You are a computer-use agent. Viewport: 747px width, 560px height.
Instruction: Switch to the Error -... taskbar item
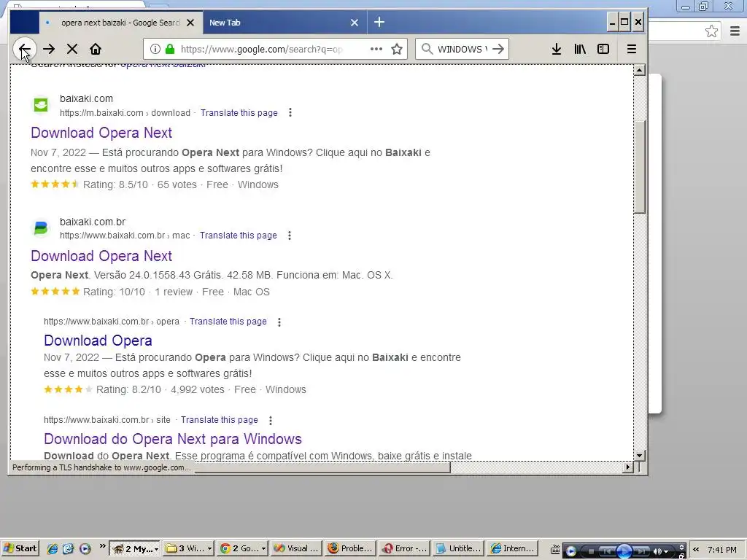click(404, 548)
